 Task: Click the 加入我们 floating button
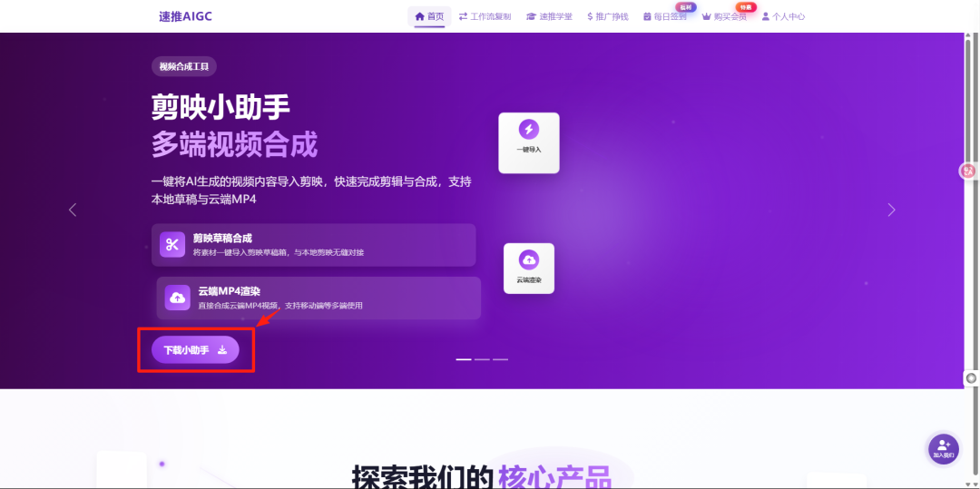coord(944,449)
